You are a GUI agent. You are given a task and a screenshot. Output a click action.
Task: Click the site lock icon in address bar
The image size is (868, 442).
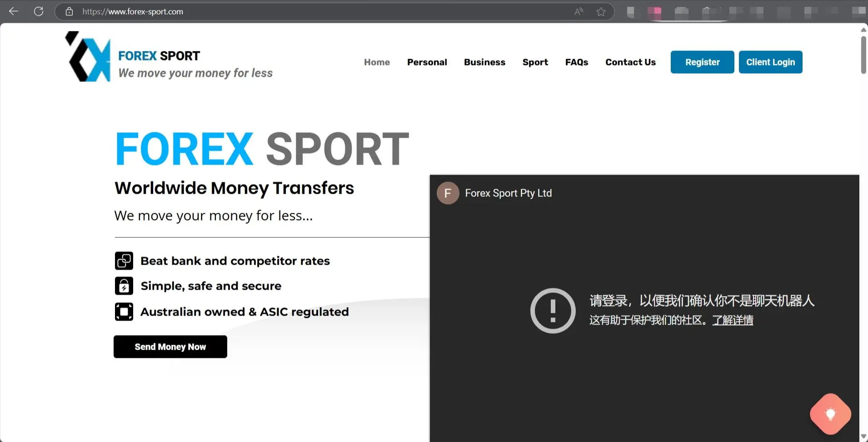point(69,11)
